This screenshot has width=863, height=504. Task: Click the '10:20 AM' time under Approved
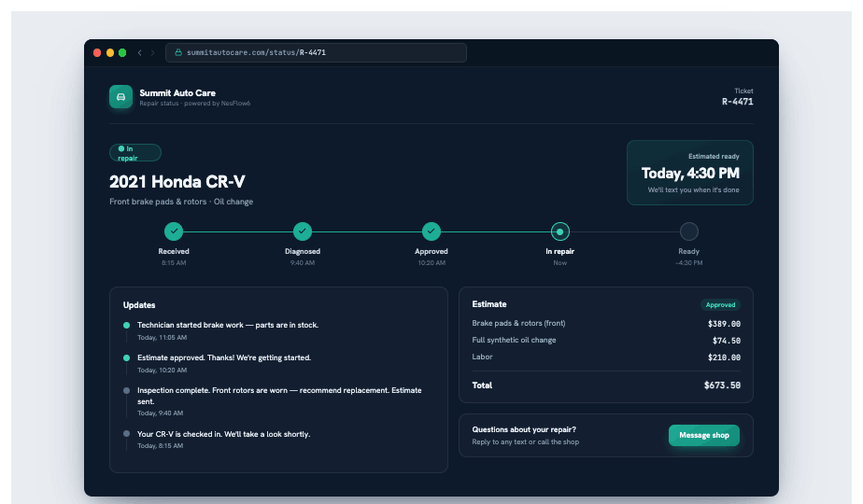click(x=431, y=263)
